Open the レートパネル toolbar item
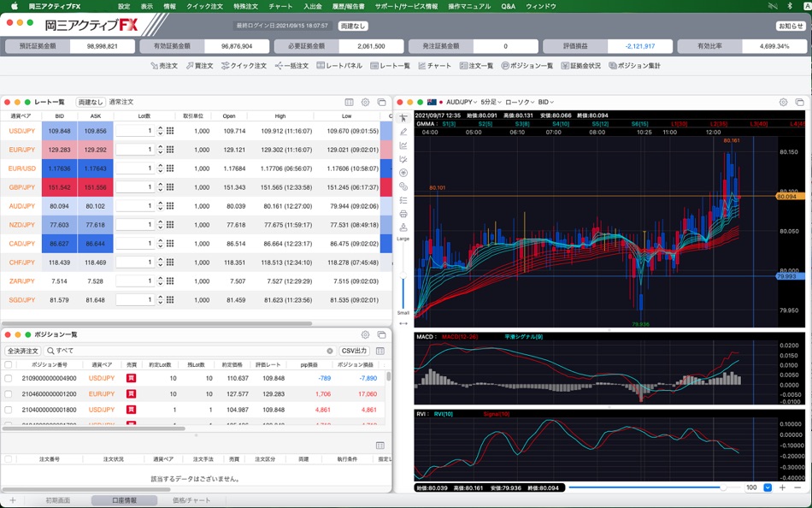The image size is (812, 508). point(339,66)
